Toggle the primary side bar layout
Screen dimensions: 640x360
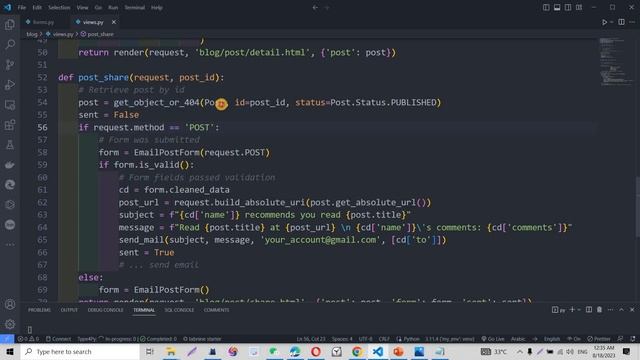(x=546, y=7)
